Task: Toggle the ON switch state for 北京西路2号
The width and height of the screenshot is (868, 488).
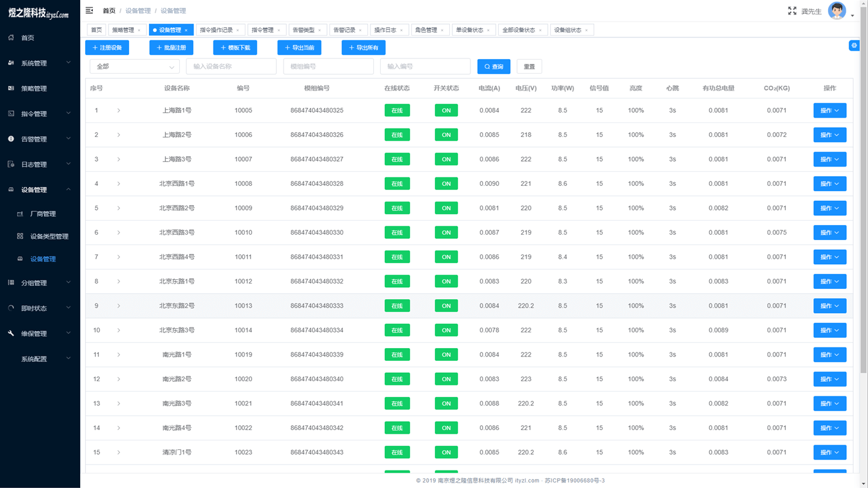Action: tap(446, 208)
